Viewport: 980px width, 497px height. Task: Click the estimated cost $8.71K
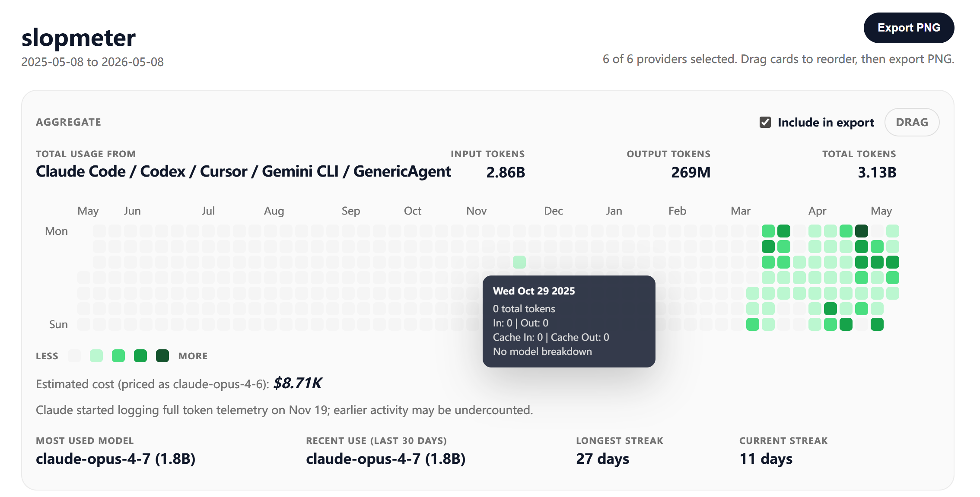[x=298, y=383]
